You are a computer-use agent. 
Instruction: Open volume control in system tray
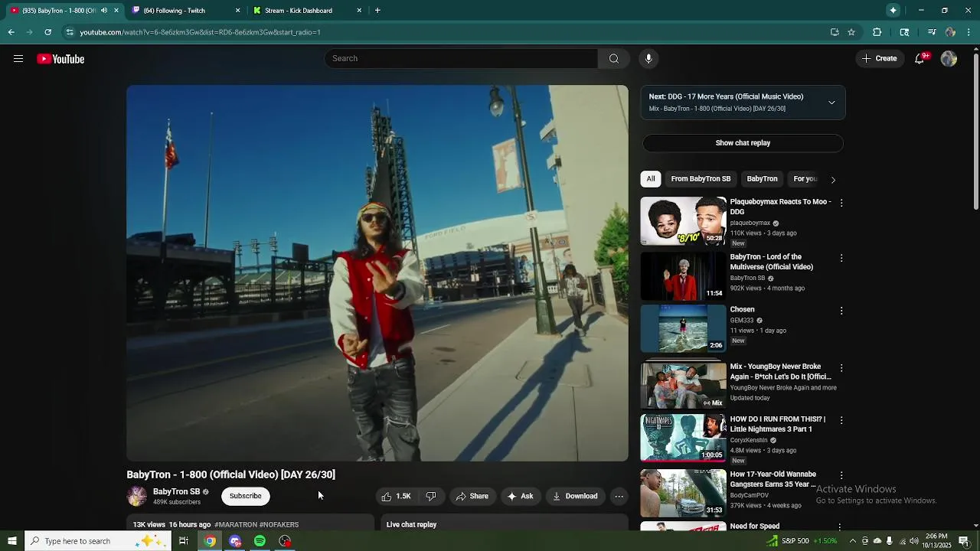pos(914,541)
